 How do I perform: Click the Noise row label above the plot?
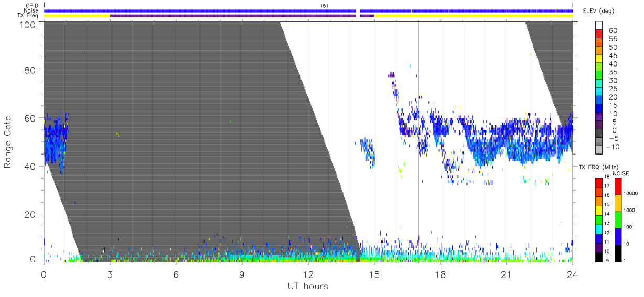pos(31,10)
